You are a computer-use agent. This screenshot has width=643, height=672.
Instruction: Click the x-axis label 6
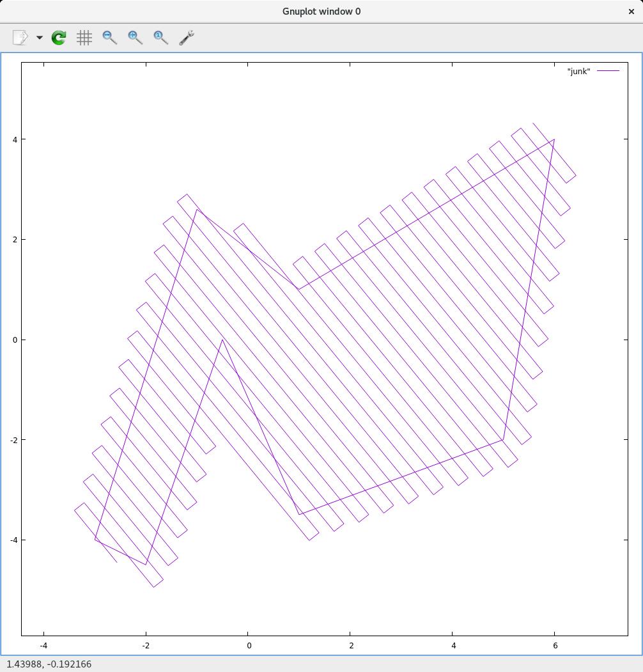[555, 645]
